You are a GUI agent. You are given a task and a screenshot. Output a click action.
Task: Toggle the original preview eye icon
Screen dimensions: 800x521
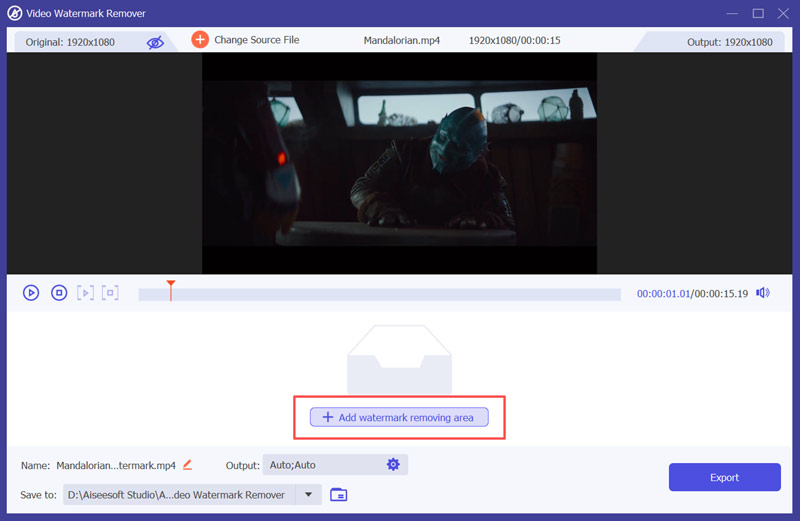pos(155,42)
